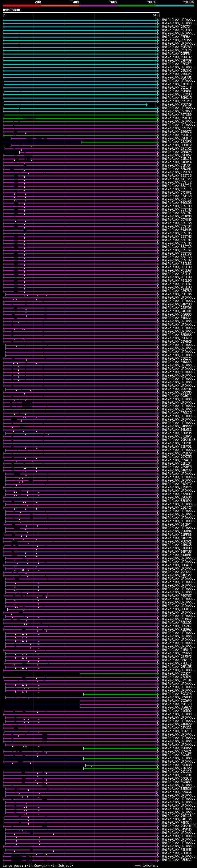
Task: Select hit label UniRef100_B2RQS6
Action: (x=176, y=335)
